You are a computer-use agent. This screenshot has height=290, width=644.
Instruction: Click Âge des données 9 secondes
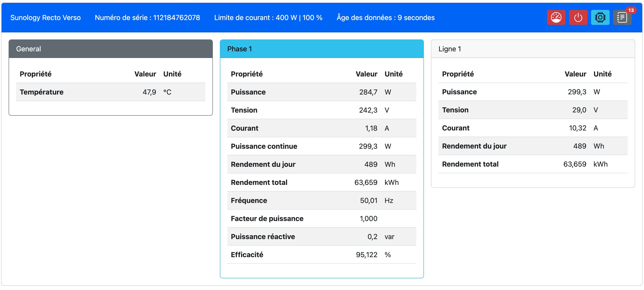pyautogui.click(x=386, y=17)
